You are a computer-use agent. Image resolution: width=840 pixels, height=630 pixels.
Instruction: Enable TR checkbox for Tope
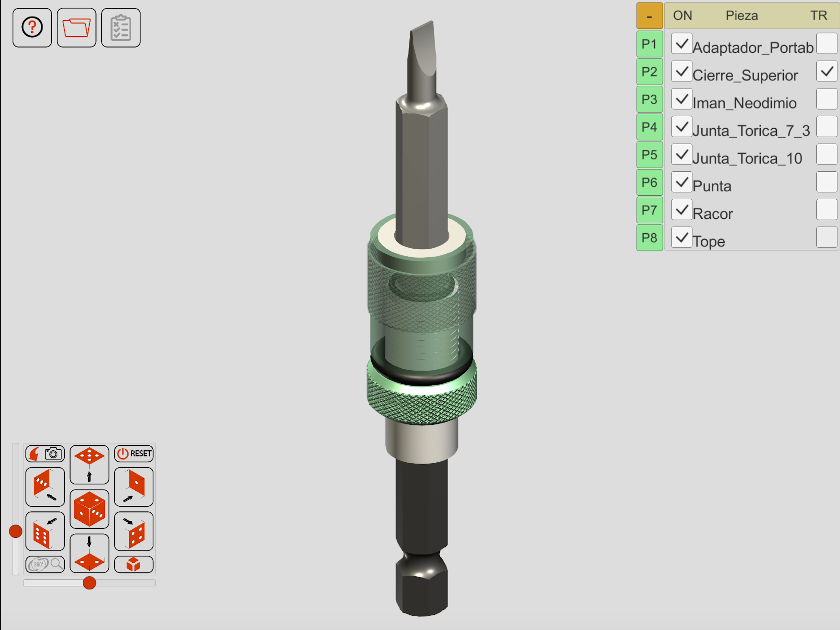coord(827,237)
